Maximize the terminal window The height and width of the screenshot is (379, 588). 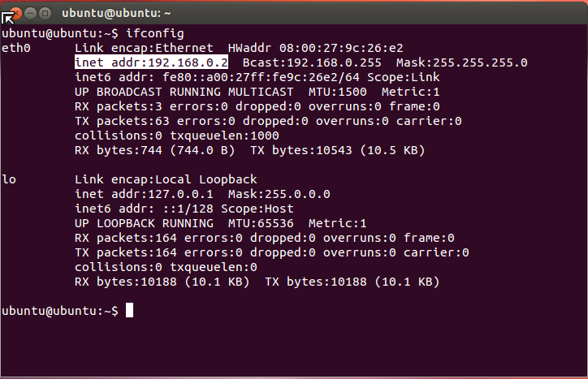(45, 14)
